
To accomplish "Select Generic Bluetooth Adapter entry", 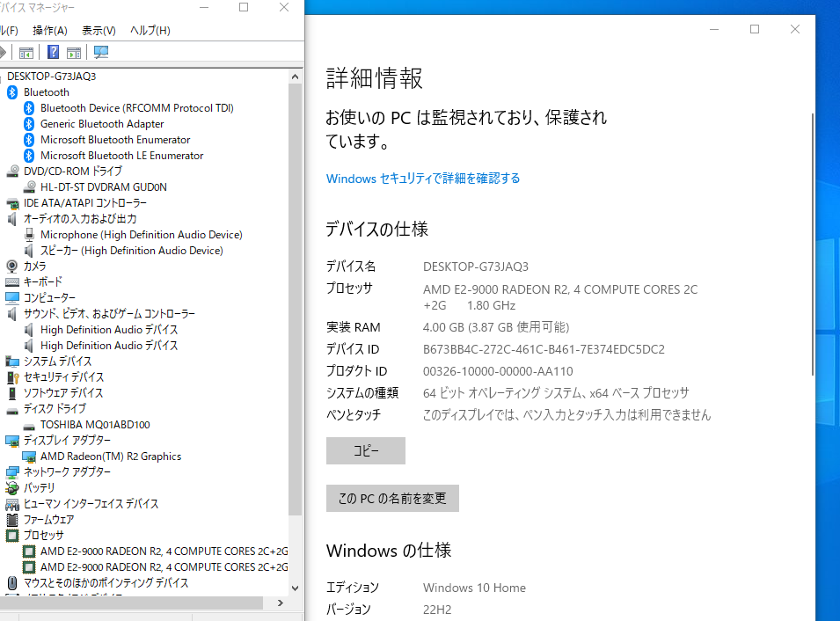I will click(x=102, y=124).
